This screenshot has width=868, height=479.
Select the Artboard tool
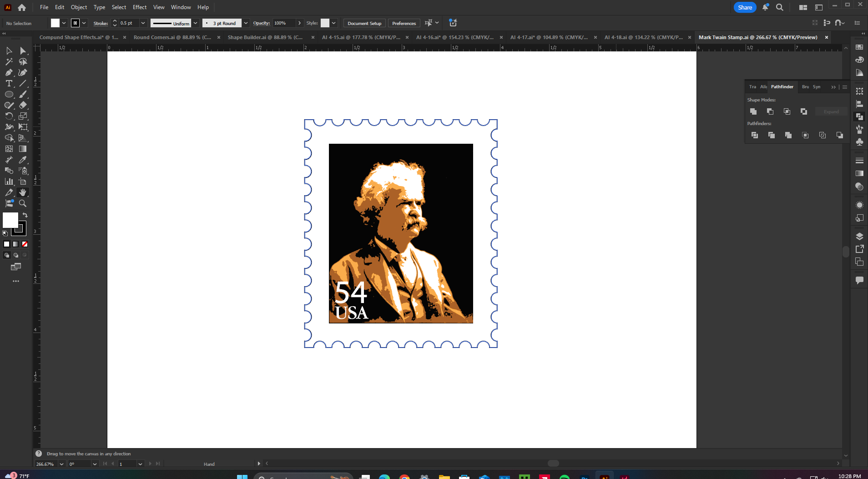coord(23,182)
